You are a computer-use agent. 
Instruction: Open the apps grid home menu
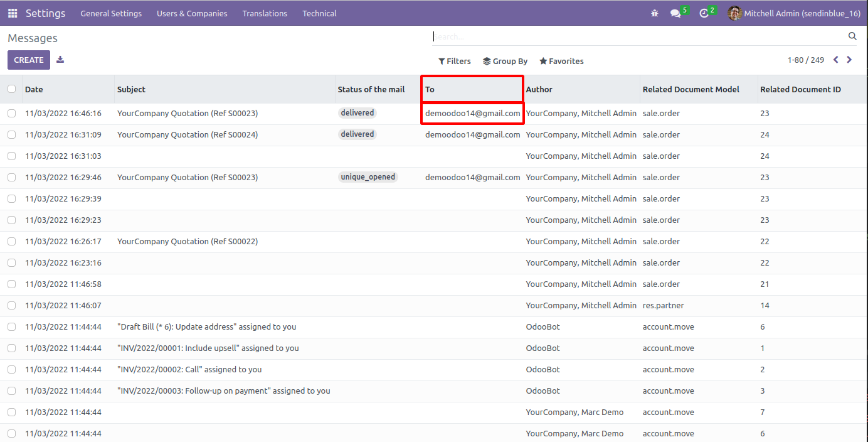[13, 13]
